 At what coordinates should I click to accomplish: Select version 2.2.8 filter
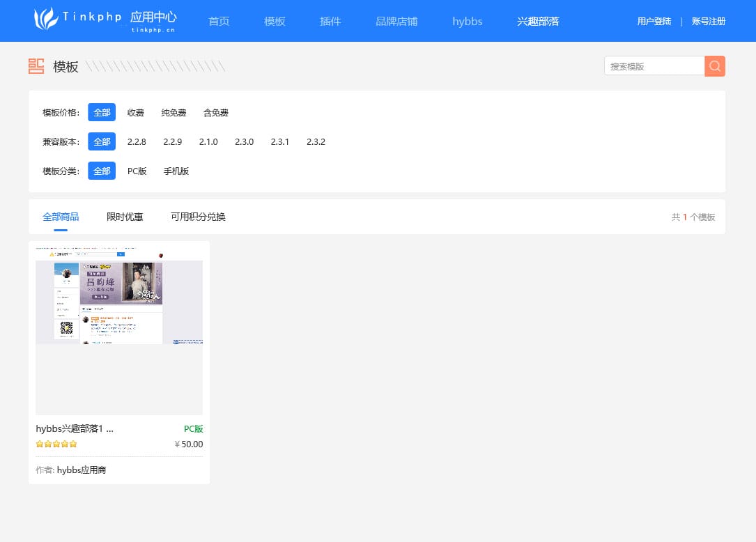click(137, 141)
